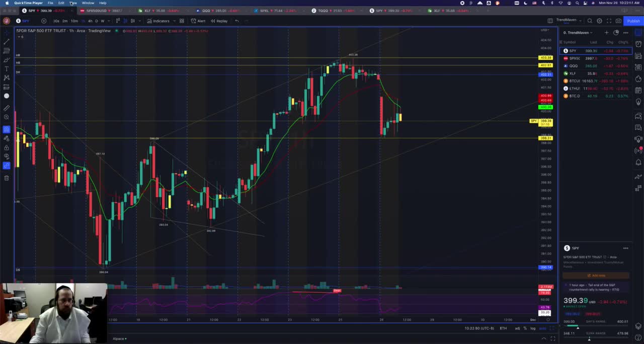Open SPY details more options menu
Viewport: 644px width, 344px height.
tap(625, 248)
